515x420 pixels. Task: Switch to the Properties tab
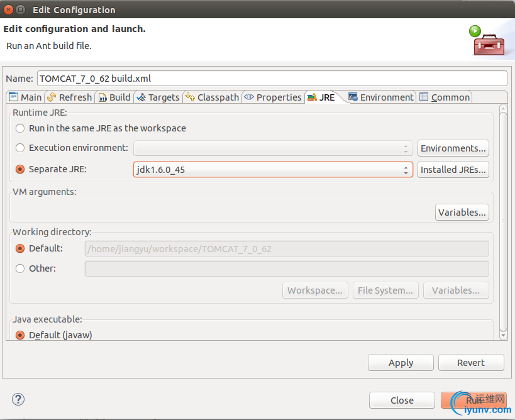[273, 97]
